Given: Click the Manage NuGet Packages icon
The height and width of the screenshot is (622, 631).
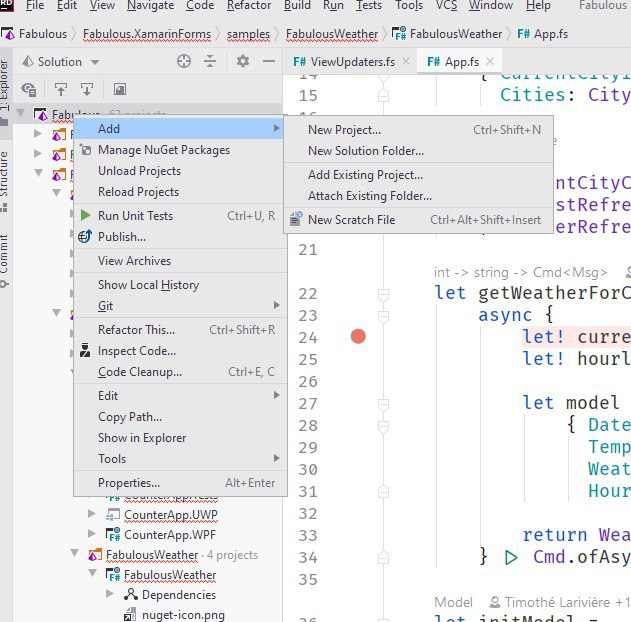Looking at the screenshot, I should point(85,150).
